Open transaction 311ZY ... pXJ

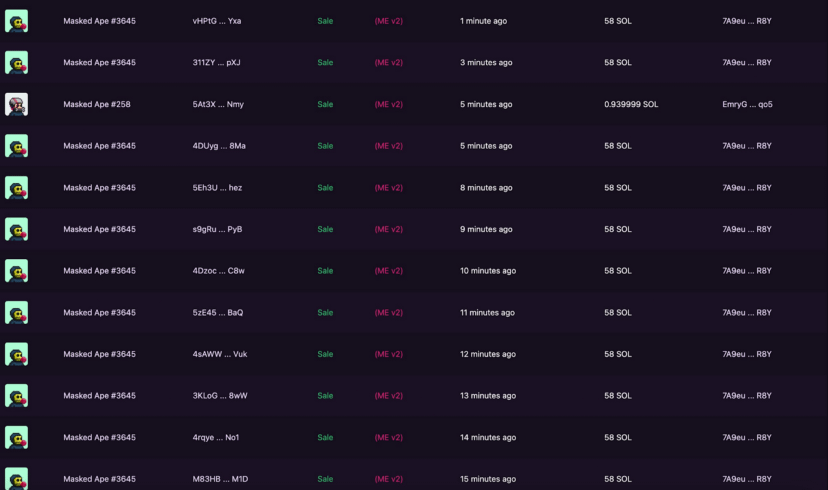pos(217,62)
